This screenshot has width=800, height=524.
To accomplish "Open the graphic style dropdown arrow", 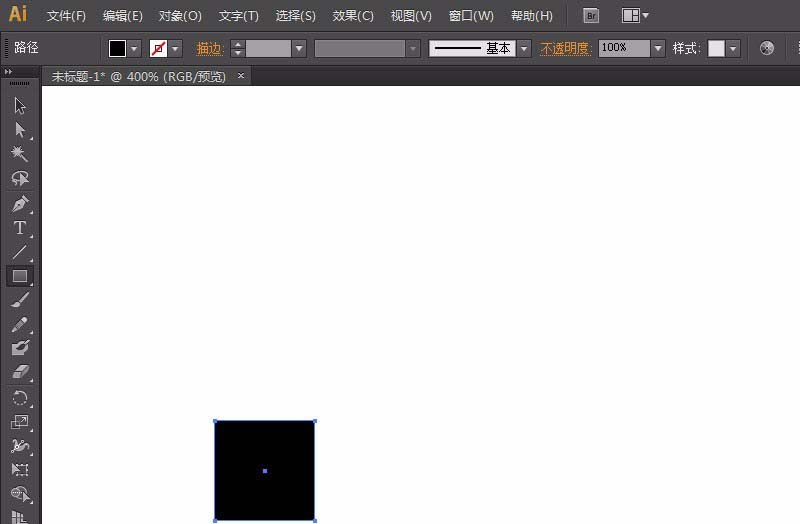I will click(x=733, y=49).
